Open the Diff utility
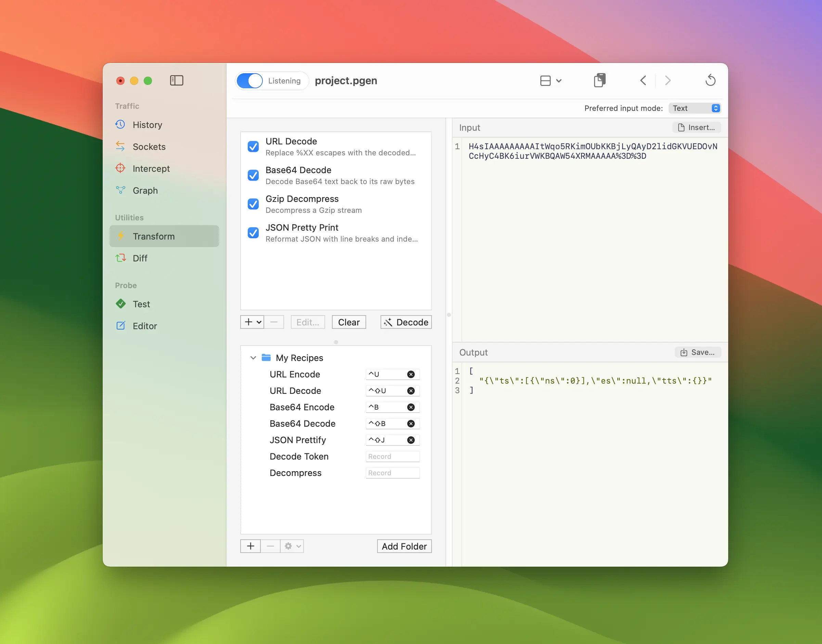The height and width of the screenshot is (644, 822). coord(164,258)
